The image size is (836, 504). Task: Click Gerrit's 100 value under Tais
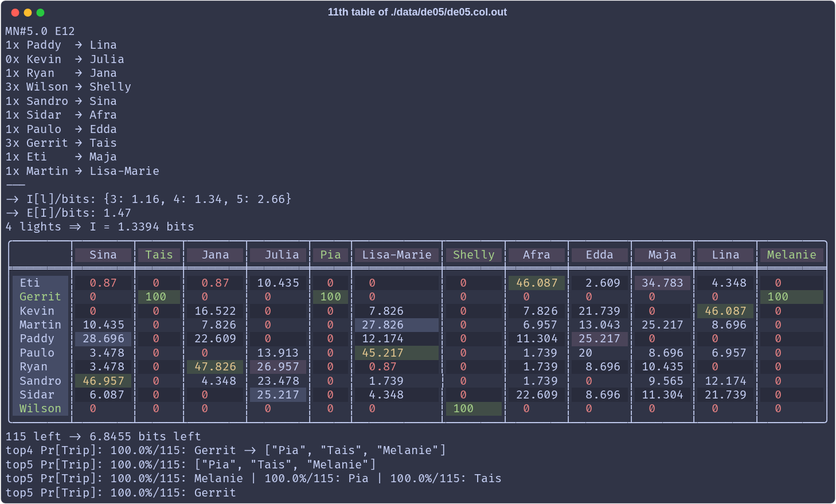tap(159, 296)
